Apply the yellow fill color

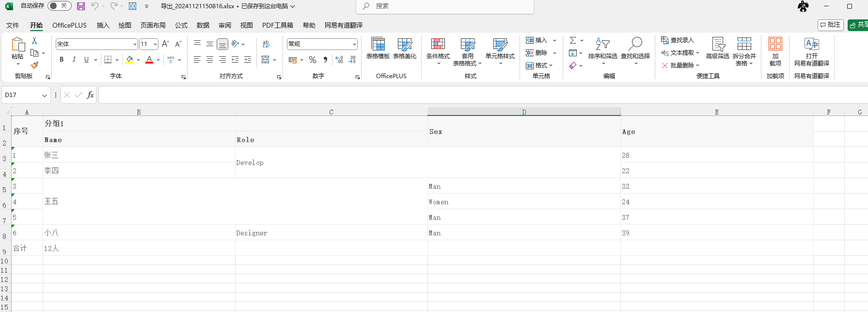[x=129, y=60]
